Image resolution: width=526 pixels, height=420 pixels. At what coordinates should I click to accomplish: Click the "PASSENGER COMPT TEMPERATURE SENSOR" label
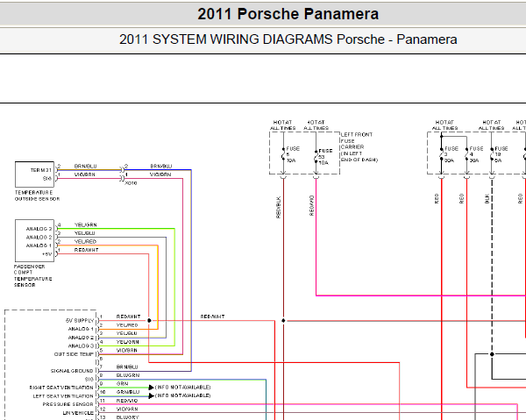pyautogui.click(x=33, y=275)
